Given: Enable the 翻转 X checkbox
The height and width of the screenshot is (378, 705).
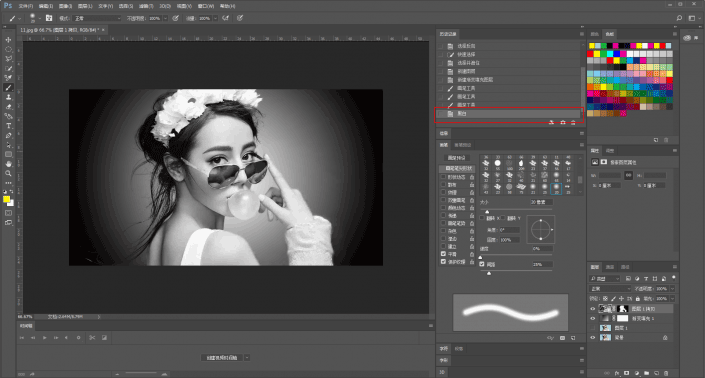Looking at the screenshot, I should (x=482, y=218).
